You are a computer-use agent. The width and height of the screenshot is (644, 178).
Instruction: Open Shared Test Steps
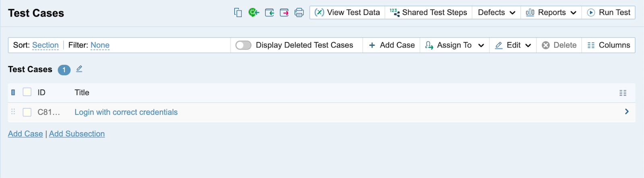click(x=429, y=12)
